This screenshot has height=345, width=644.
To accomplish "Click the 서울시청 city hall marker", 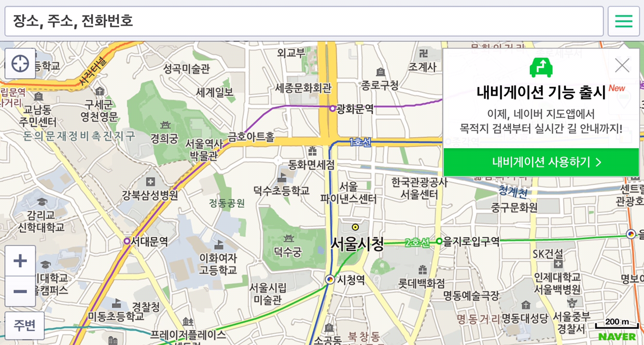I will 355,227.
